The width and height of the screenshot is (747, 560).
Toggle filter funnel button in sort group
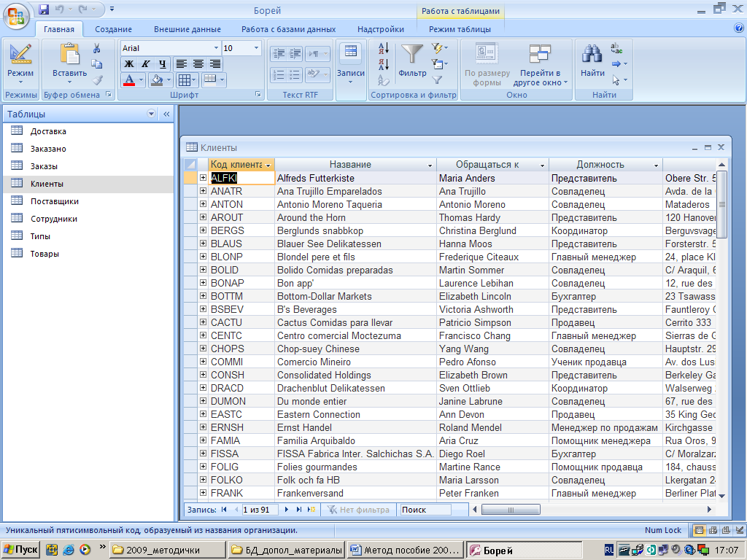point(437,80)
